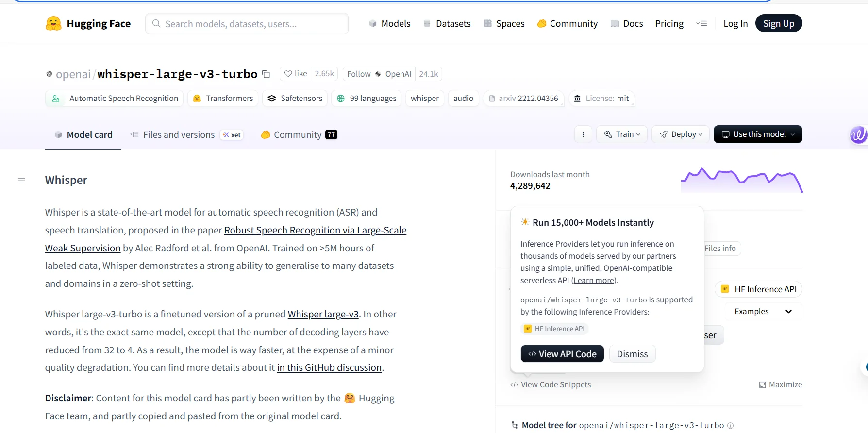This screenshot has height=433, width=868.
Task: Click the downloads last month chart
Action: coord(741,181)
